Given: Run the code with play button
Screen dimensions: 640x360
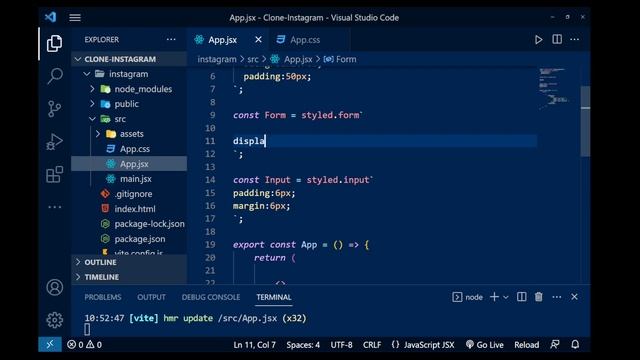Looking at the screenshot, I should pyautogui.click(x=538, y=40).
